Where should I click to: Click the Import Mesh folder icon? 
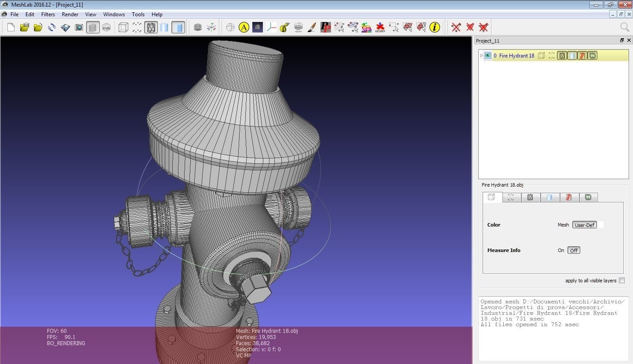[x=38, y=27]
